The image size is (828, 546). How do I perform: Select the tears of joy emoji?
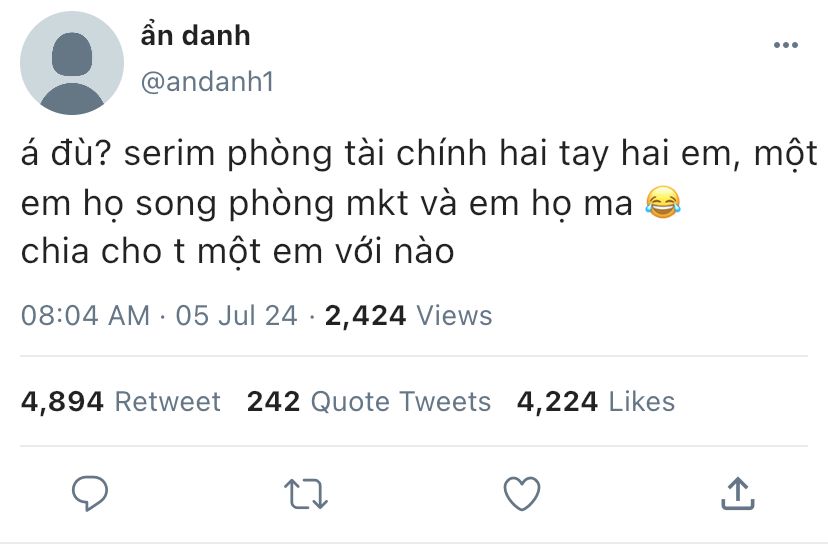tap(663, 203)
